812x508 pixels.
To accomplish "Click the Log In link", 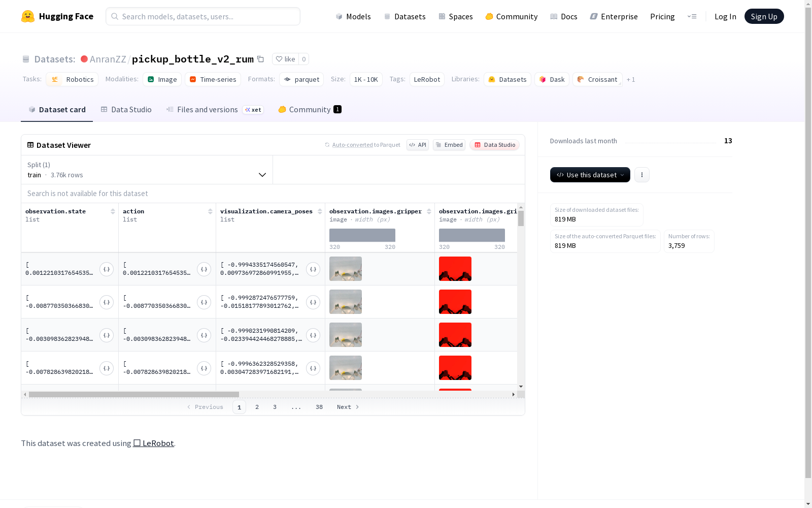I will [725, 16].
